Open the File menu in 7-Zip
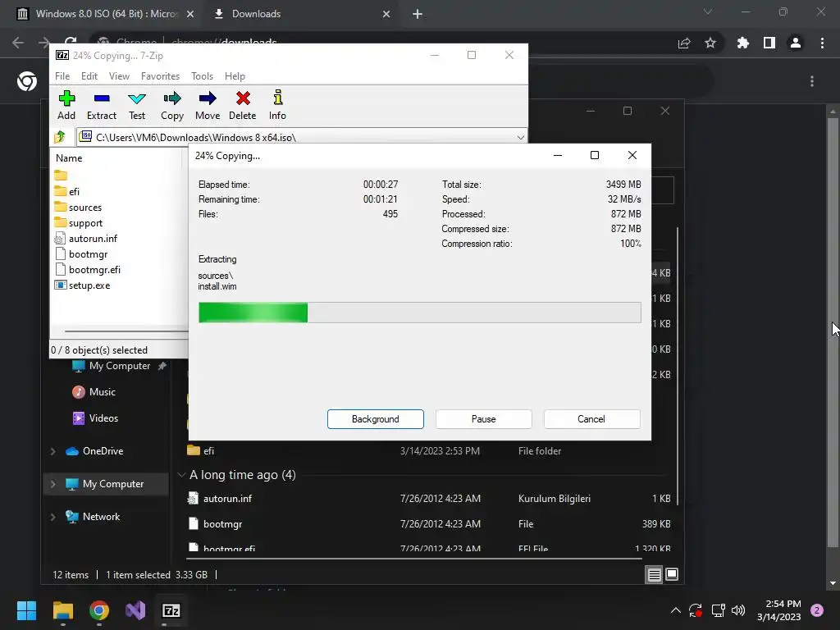The width and height of the screenshot is (840, 630). 62,76
